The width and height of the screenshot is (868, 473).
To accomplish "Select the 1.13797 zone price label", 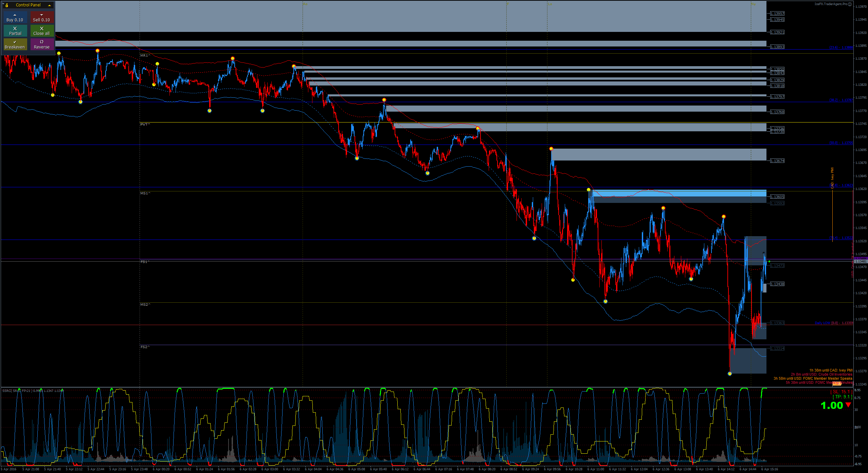I will [x=777, y=97].
